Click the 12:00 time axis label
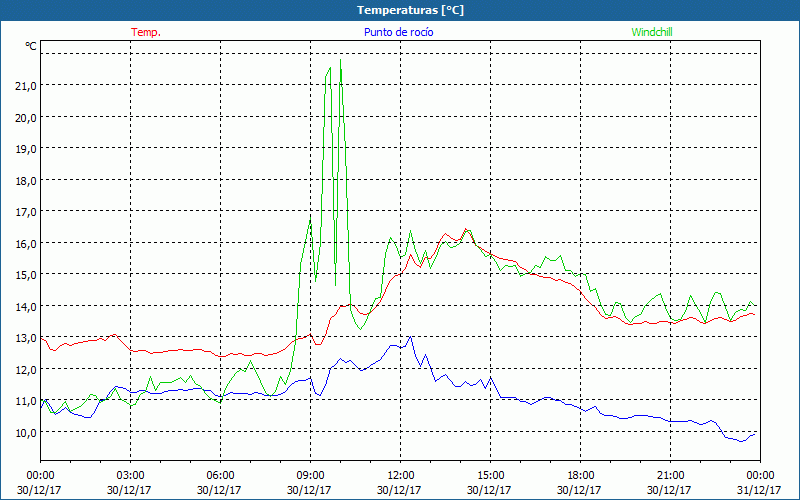Viewport: 800px width, 500px height. click(400, 476)
